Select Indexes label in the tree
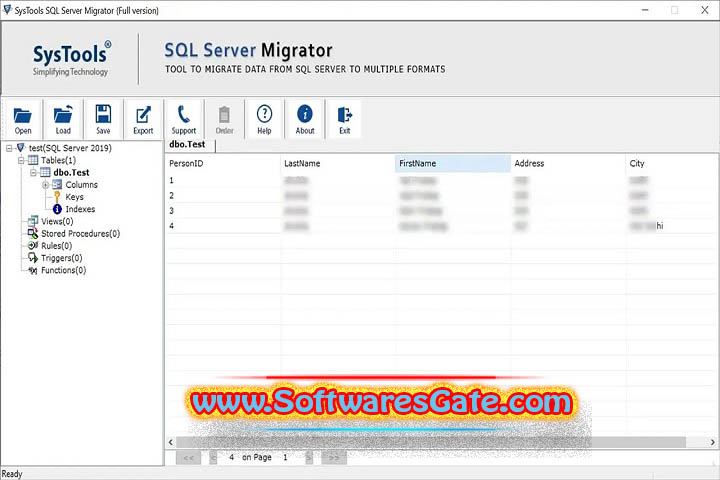The height and width of the screenshot is (480, 720). click(x=80, y=209)
